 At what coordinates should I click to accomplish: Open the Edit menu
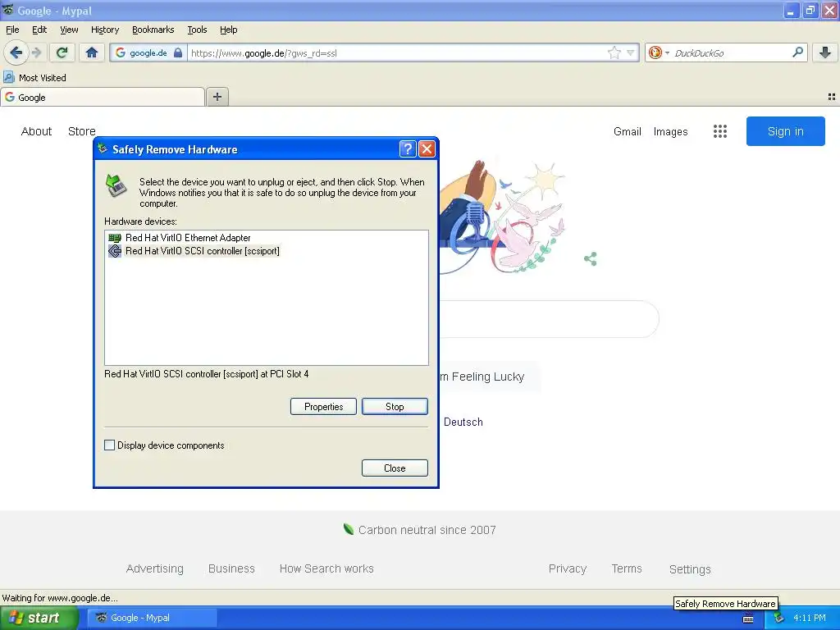click(x=39, y=30)
